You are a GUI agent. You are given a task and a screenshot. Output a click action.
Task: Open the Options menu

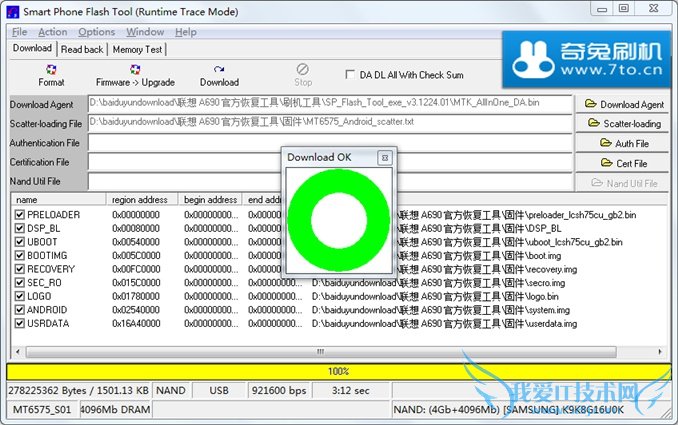(x=97, y=32)
